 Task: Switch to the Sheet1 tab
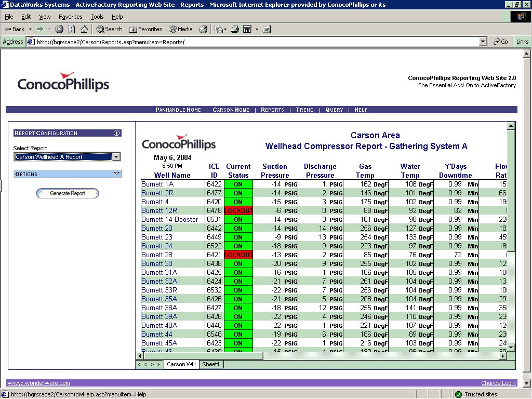(x=211, y=364)
